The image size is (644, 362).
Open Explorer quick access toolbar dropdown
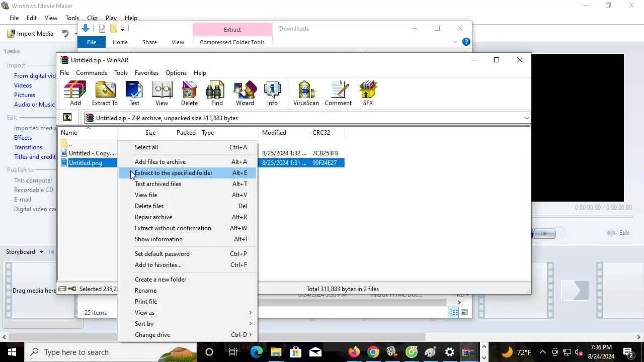coord(122,29)
